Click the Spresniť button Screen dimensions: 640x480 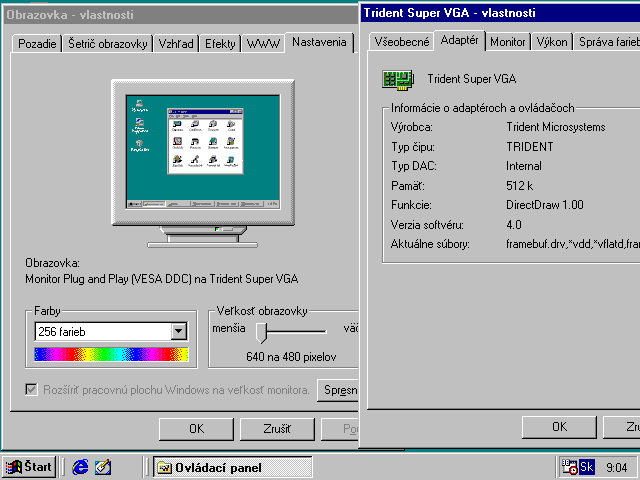tap(338, 390)
